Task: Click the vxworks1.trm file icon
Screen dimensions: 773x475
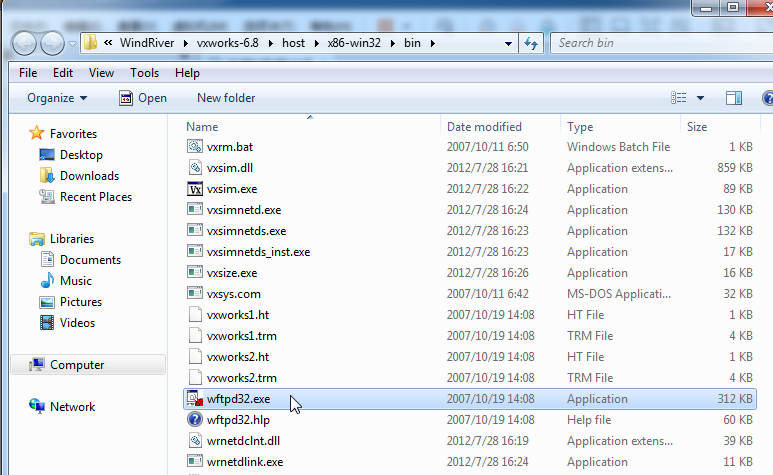Action: click(x=195, y=336)
